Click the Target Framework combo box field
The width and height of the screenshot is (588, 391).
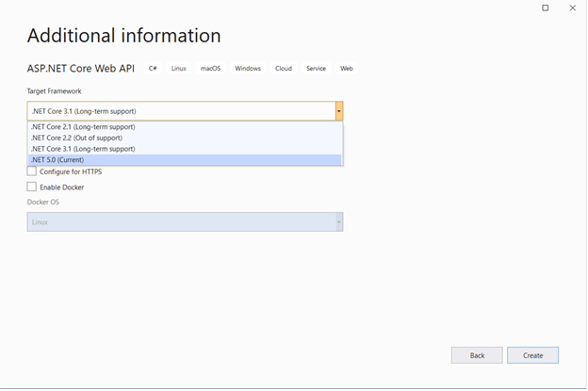179,111
